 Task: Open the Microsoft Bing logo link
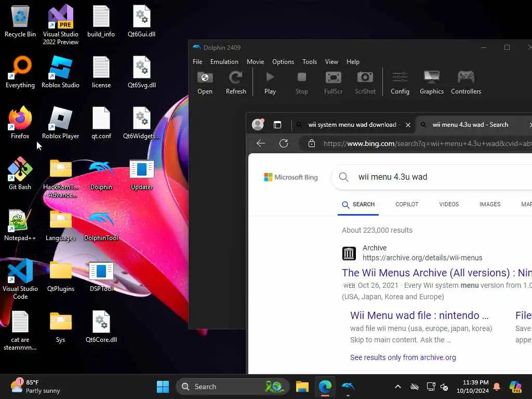[291, 177]
